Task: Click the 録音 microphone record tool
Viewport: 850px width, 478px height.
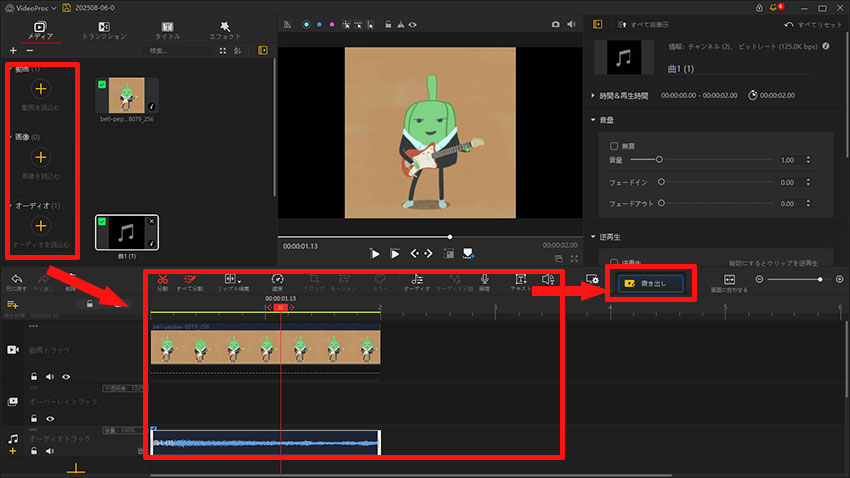Action: 485,282
